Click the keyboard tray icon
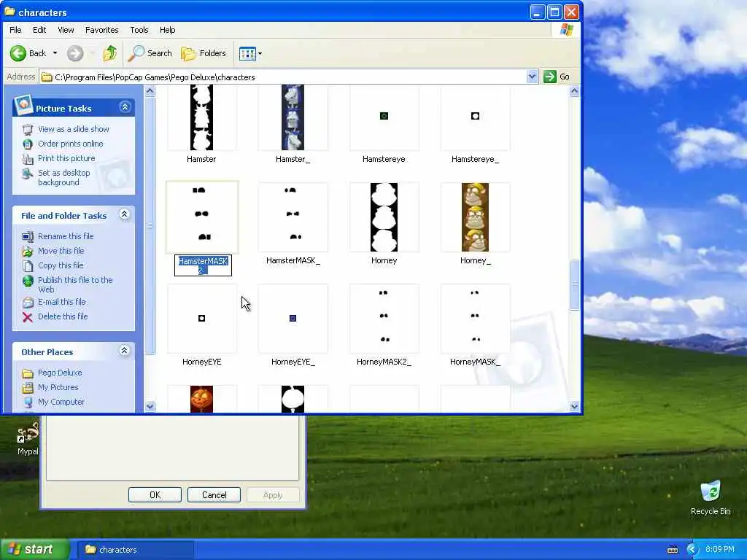 click(673, 550)
